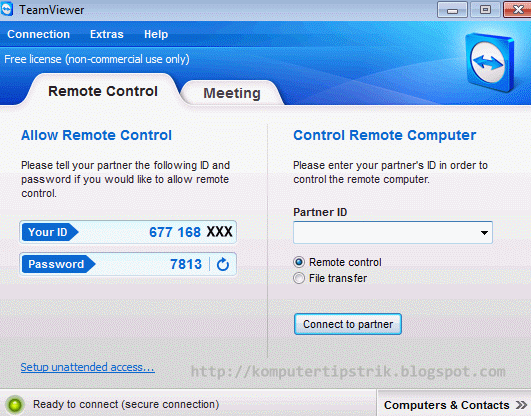Click the Your ID label tag

click(49, 232)
